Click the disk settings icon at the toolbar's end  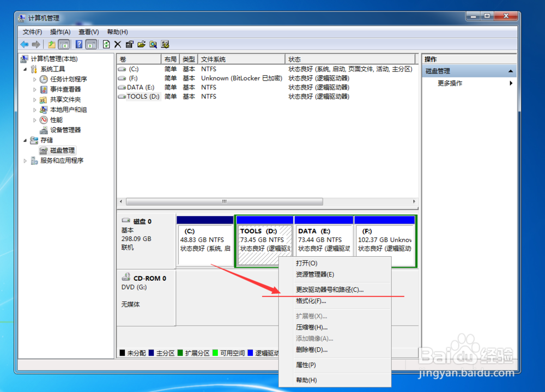click(x=165, y=45)
